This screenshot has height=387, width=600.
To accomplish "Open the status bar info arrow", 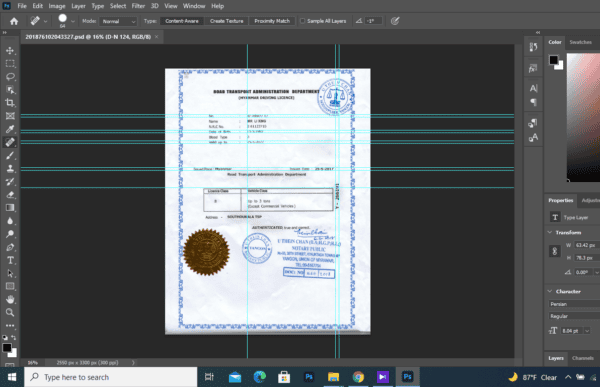I will 133,363.
